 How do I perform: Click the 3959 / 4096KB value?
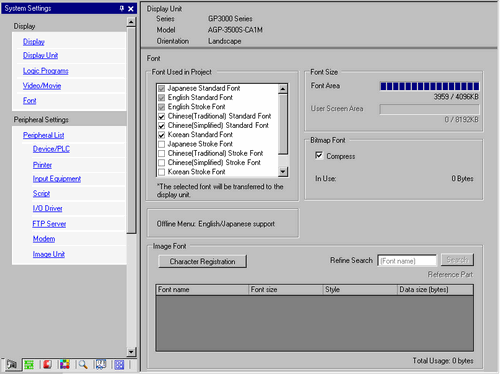click(x=456, y=97)
